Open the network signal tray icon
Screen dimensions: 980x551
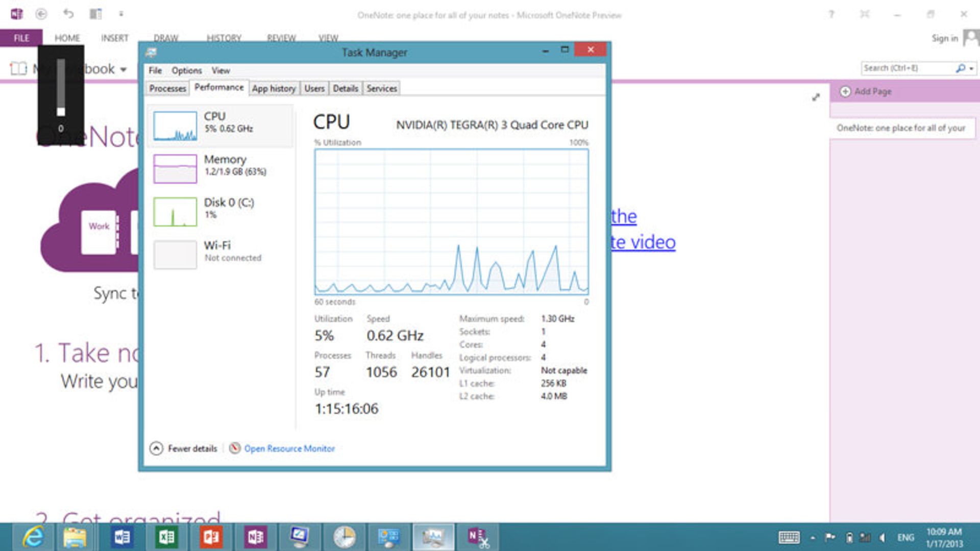[865, 537]
